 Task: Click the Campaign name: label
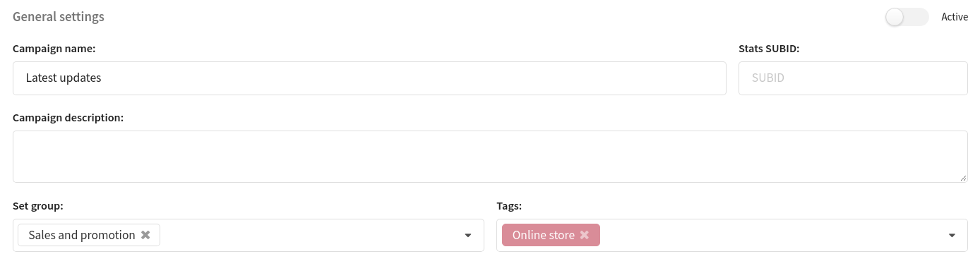pos(54,49)
